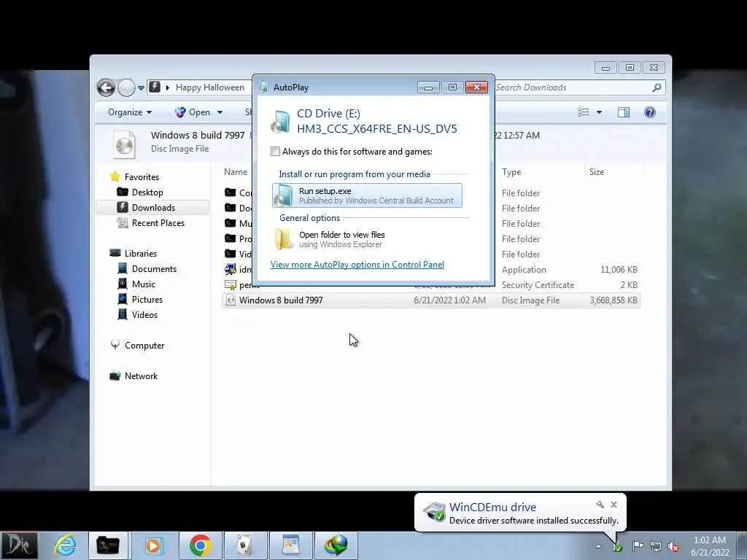
Task: Expand the Open button dropdown arrow
Action: [x=220, y=112]
